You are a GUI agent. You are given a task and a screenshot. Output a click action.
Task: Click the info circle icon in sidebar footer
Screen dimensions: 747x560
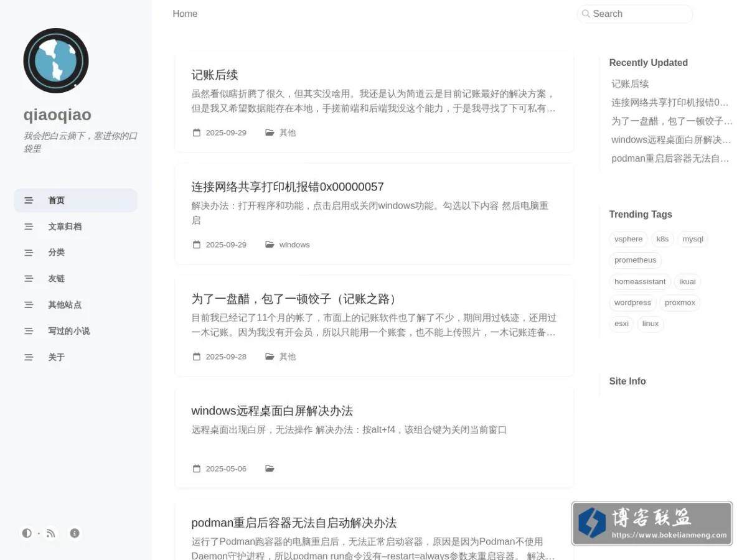(75, 533)
